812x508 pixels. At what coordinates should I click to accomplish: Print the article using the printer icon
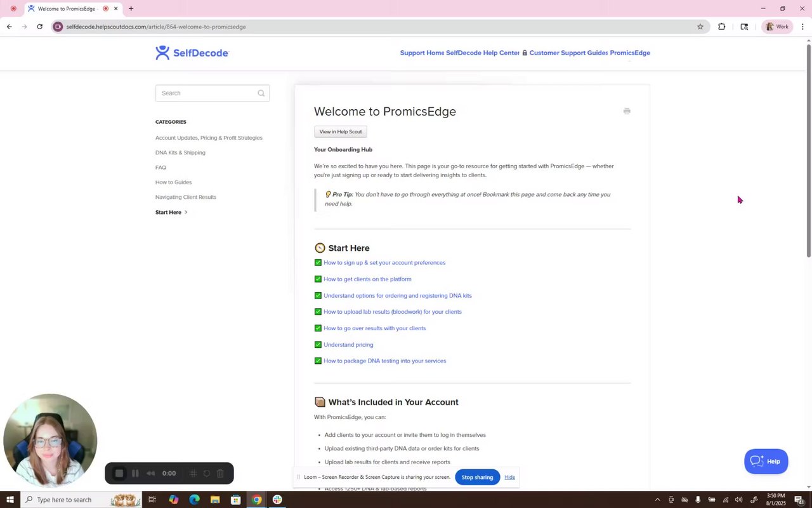[627, 111]
